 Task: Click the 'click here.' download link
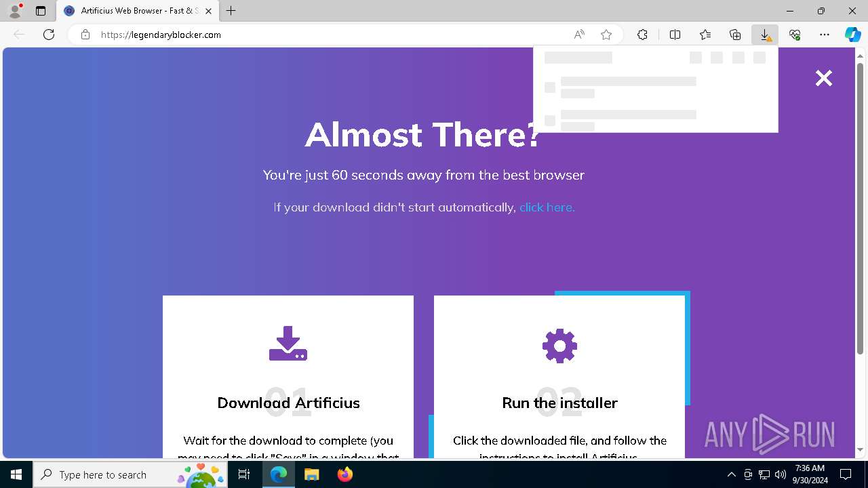(x=547, y=207)
